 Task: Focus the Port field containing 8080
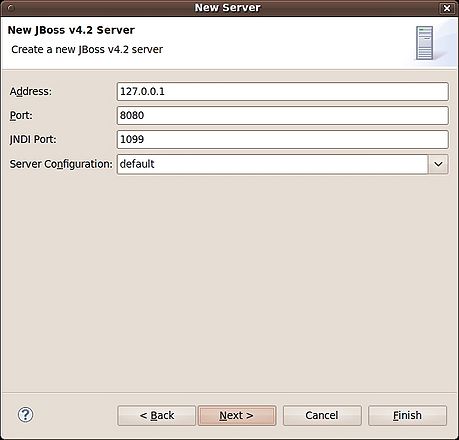[x=283, y=115]
